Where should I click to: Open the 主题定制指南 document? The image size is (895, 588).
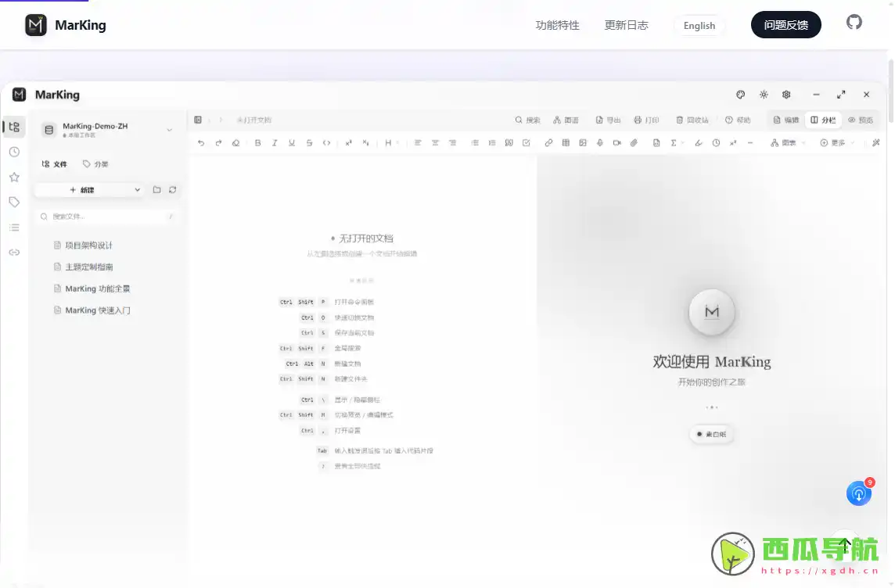point(89,267)
